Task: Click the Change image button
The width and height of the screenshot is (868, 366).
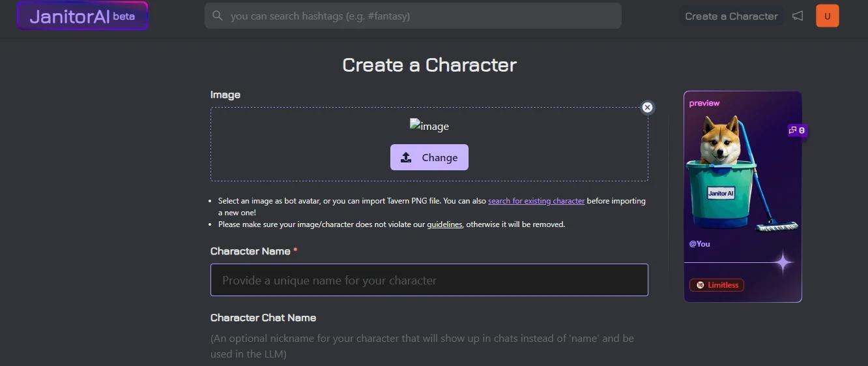Action: point(429,157)
